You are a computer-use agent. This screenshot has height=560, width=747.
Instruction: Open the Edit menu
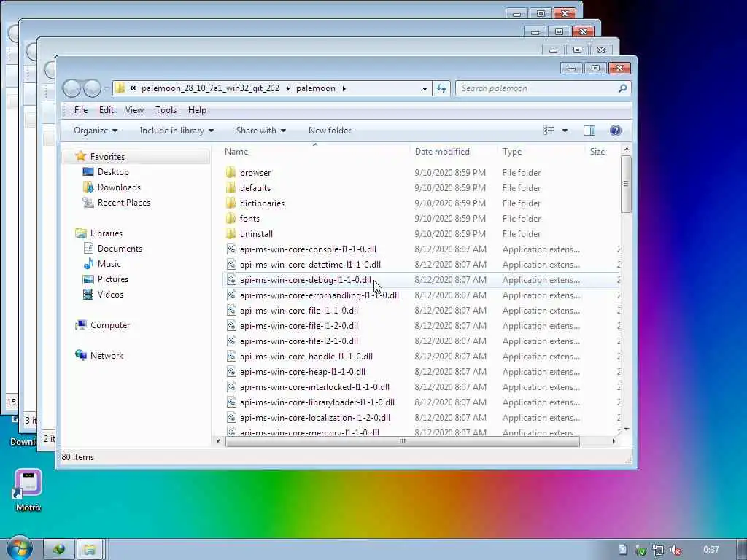coord(106,110)
